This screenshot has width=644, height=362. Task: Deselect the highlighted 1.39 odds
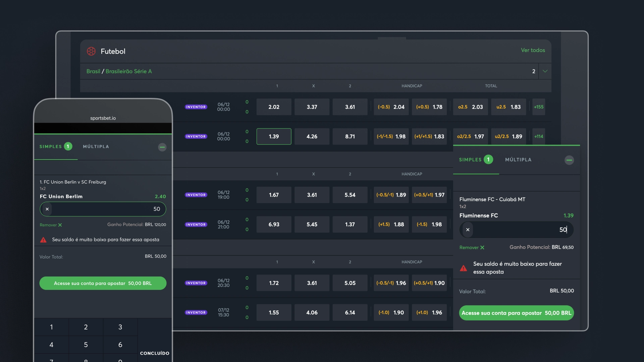(x=274, y=136)
